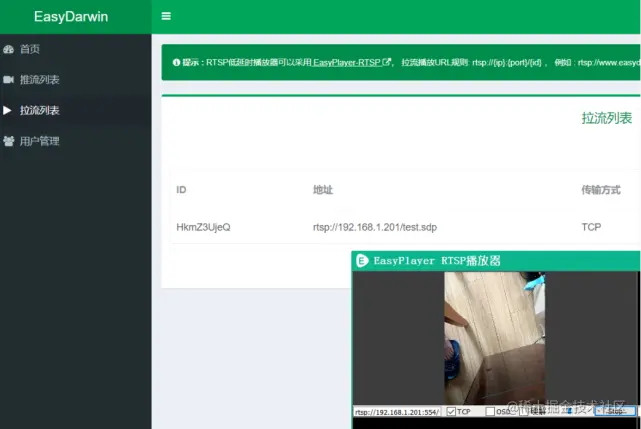Click the EasyPlayer logo icon

(362, 261)
